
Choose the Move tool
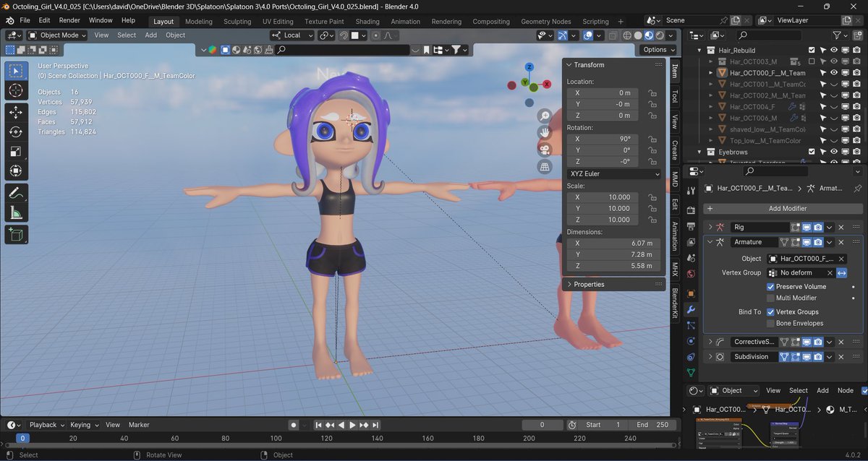(x=17, y=112)
